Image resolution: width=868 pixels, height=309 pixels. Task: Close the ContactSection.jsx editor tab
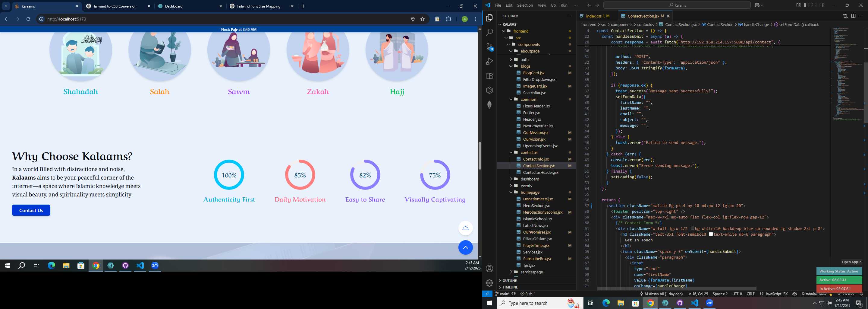click(668, 16)
